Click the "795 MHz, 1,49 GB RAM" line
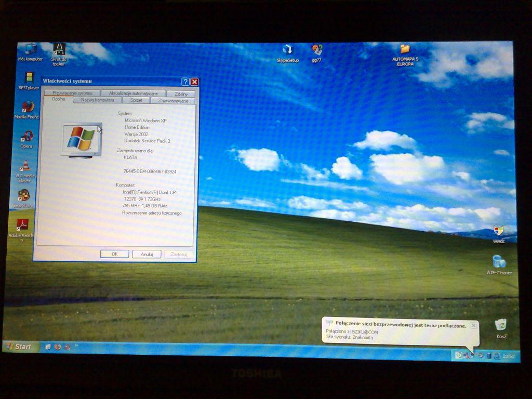 [145, 206]
